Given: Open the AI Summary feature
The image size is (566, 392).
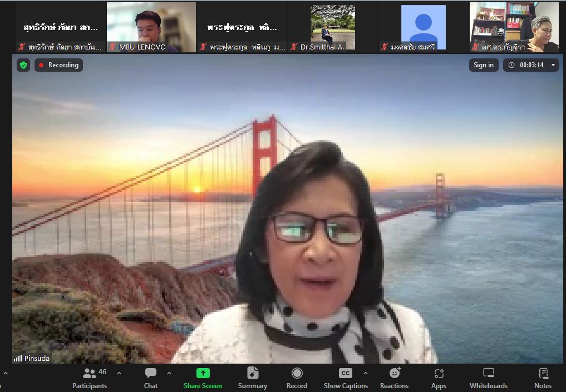Looking at the screenshot, I should 252,378.
